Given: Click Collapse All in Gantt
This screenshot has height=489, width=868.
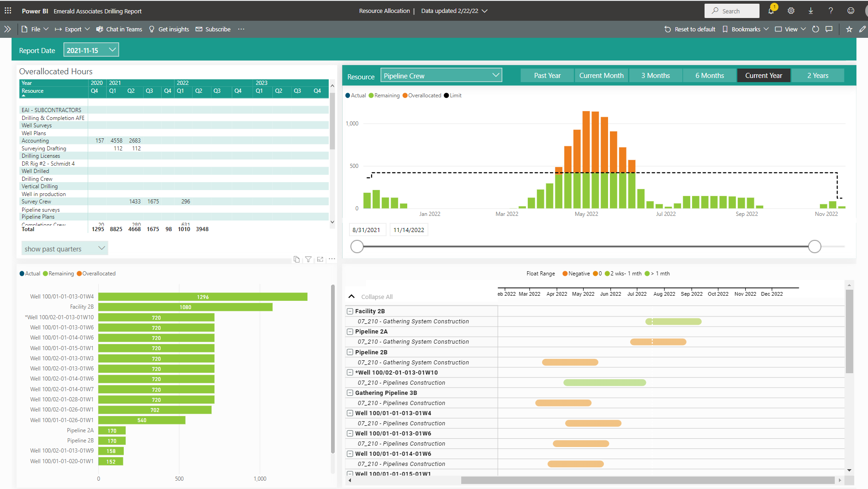Looking at the screenshot, I should 376,297.
